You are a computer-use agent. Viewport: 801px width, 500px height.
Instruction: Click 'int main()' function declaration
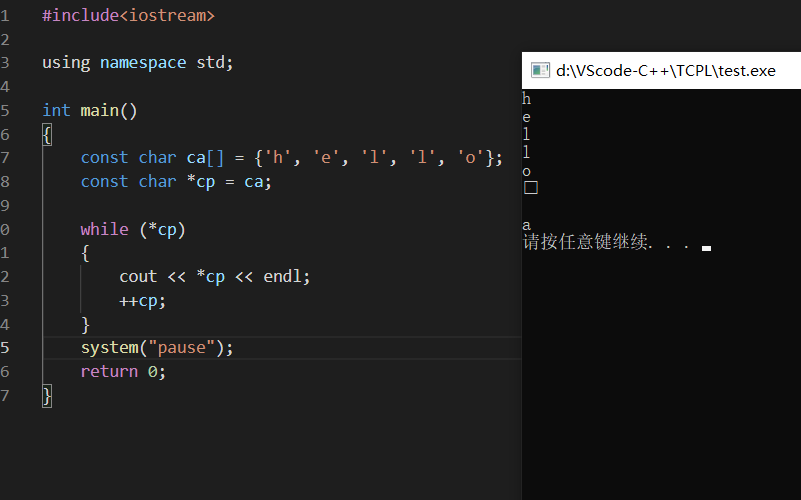pos(89,110)
